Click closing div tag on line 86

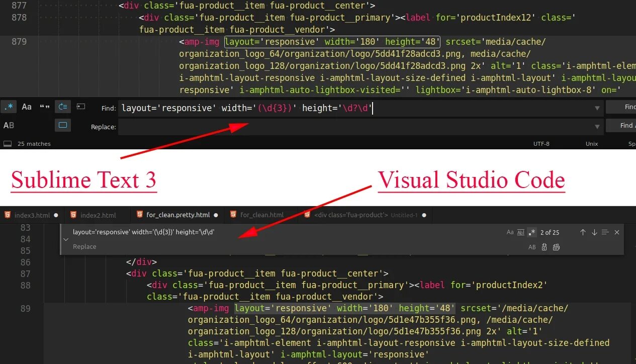pyautogui.click(x=142, y=262)
